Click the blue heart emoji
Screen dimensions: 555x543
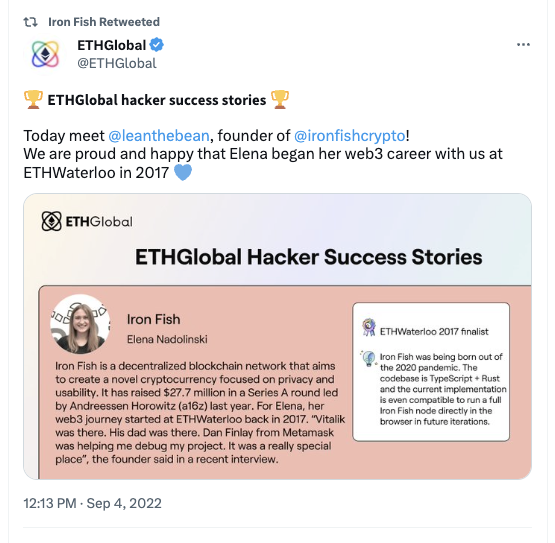pyautogui.click(x=183, y=172)
